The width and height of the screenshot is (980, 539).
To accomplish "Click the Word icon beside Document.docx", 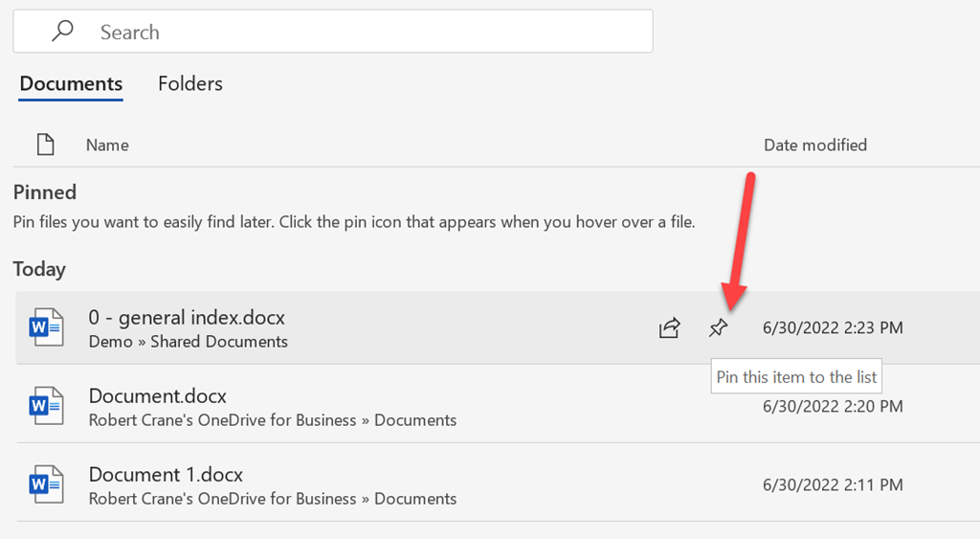I will click(46, 407).
